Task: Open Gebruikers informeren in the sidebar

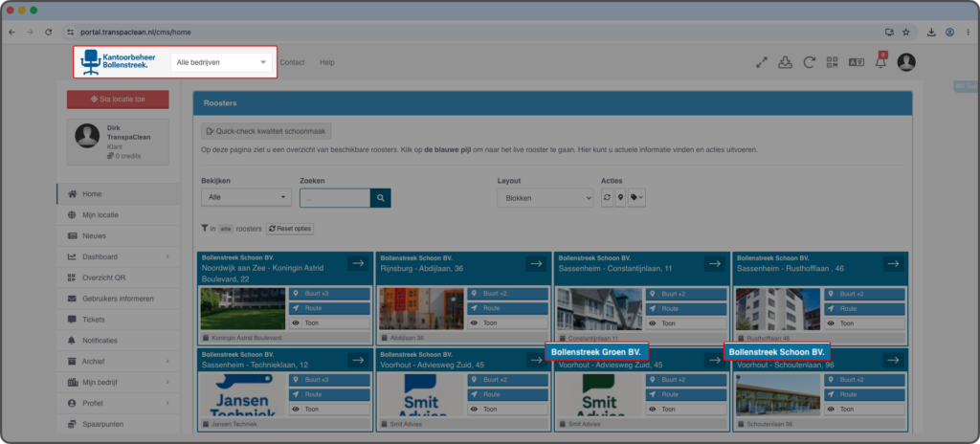Action: pos(118,299)
